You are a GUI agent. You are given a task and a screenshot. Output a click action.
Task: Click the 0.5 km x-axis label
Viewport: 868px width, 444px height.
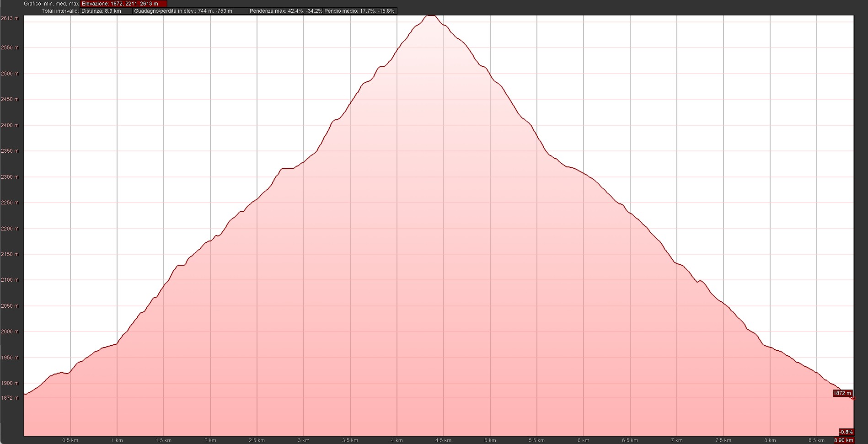click(x=70, y=440)
